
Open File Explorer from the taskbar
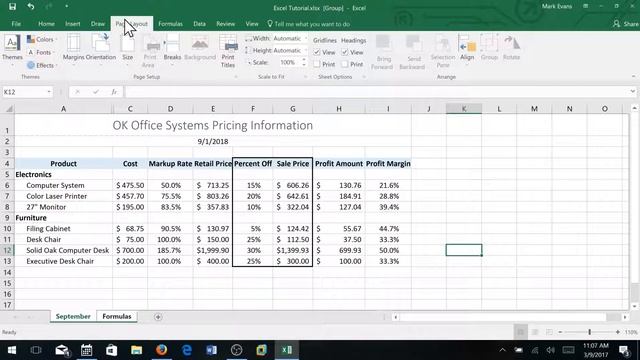point(136,350)
